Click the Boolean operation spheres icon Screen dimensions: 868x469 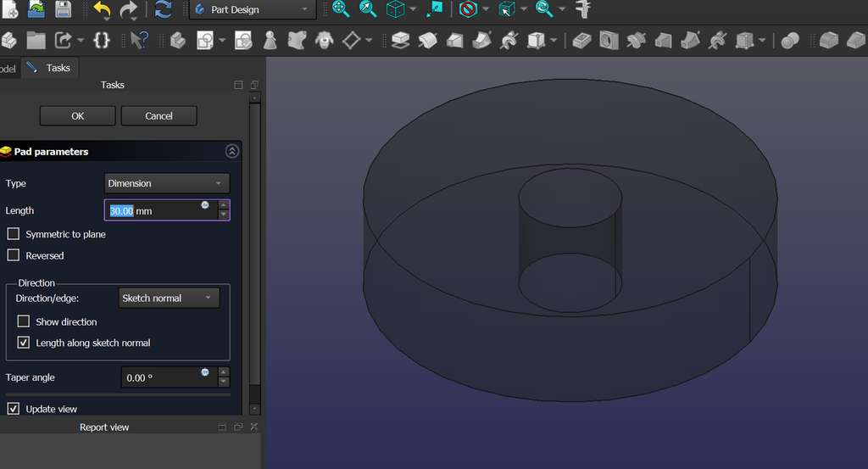pos(790,41)
